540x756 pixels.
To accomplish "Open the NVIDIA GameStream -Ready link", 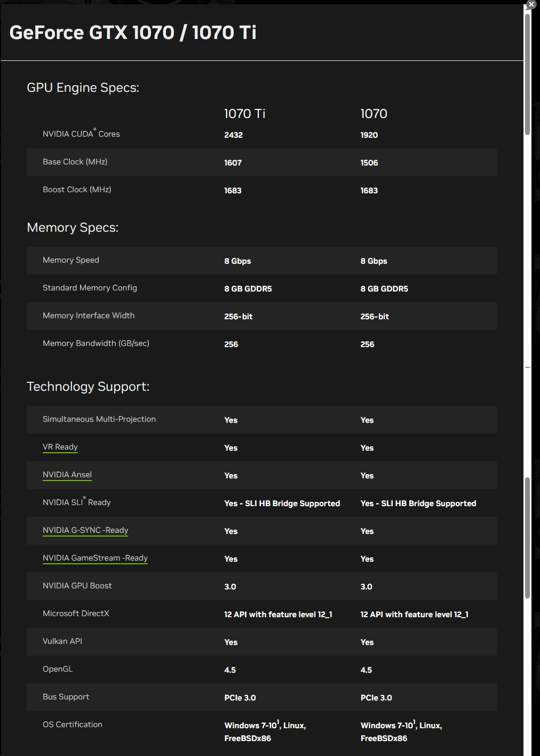I will coord(95,558).
